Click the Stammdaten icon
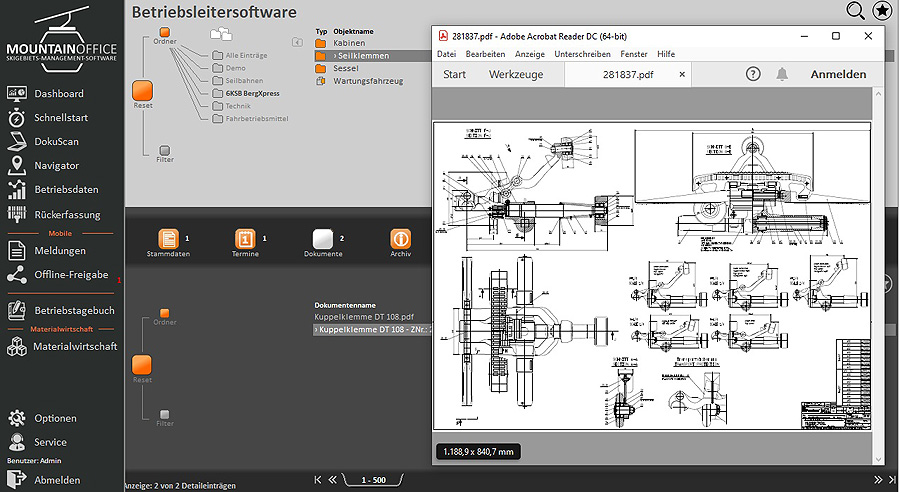 click(x=168, y=239)
